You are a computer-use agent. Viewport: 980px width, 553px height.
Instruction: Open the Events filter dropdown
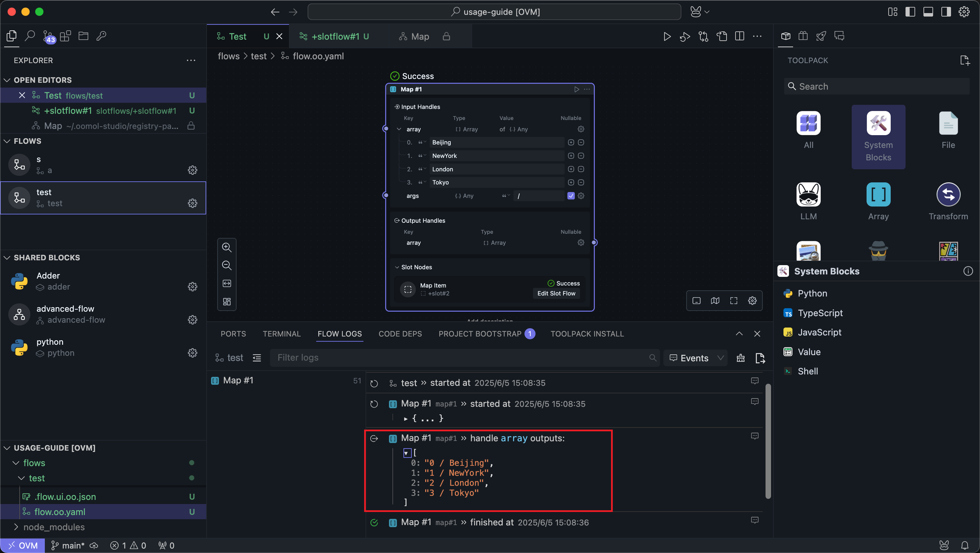696,358
